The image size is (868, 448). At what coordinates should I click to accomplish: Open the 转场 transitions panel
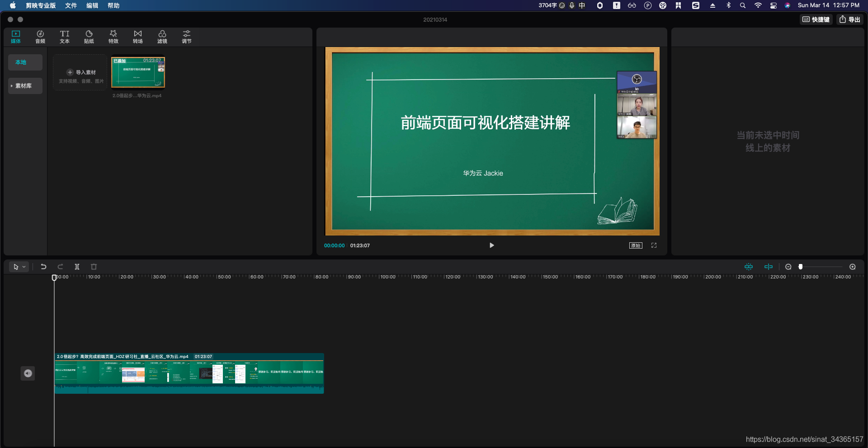pyautogui.click(x=137, y=37)
